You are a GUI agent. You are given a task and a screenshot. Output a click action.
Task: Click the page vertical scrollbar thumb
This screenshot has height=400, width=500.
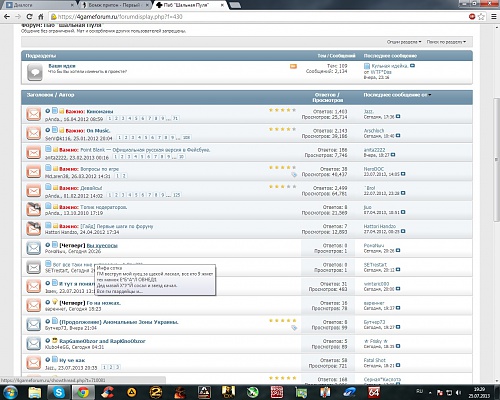[x=496, y=160]
